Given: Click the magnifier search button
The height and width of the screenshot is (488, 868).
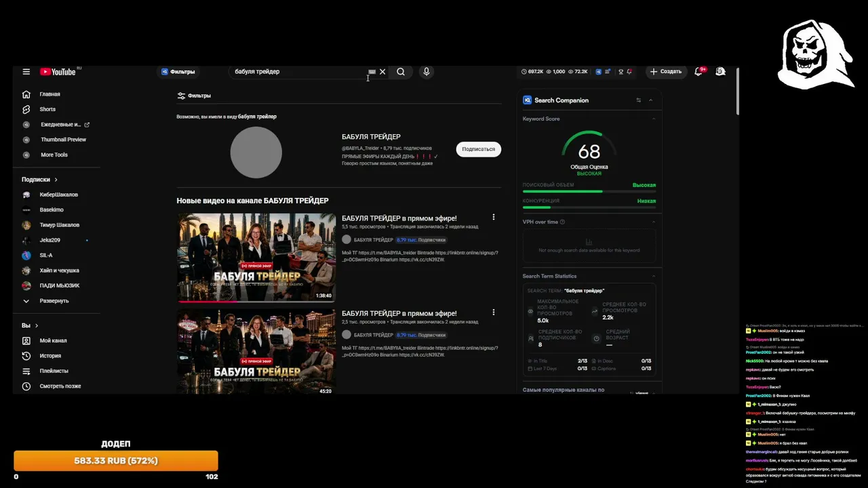Looking at the screenshot, I should pyautogui.click(x=401, y=71).
